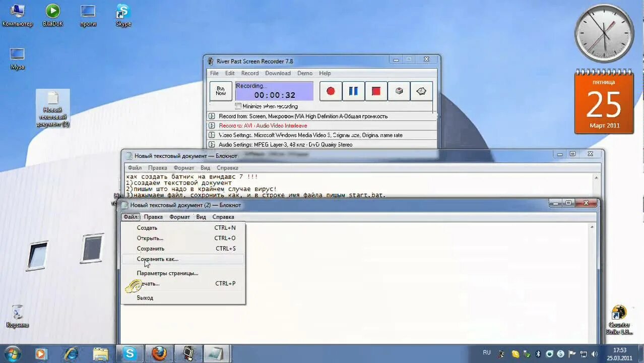This screenshot has height=363, width=644.
Task: Choose Параметры страницы... menu entry
Action: click(x=183, y=273)
